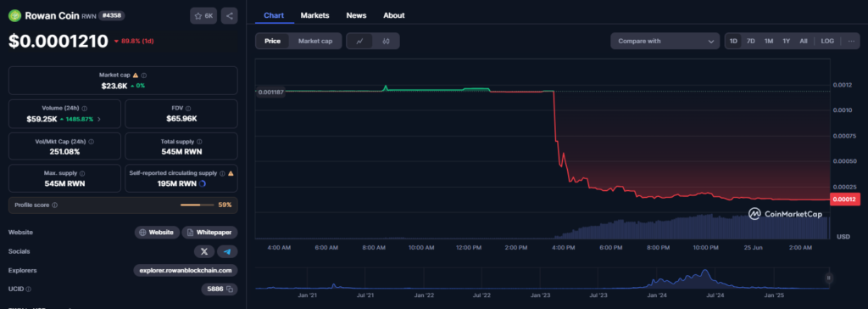
Task: Click Total supply info icon
Action: pyautogui.click(x=199, y=142)
